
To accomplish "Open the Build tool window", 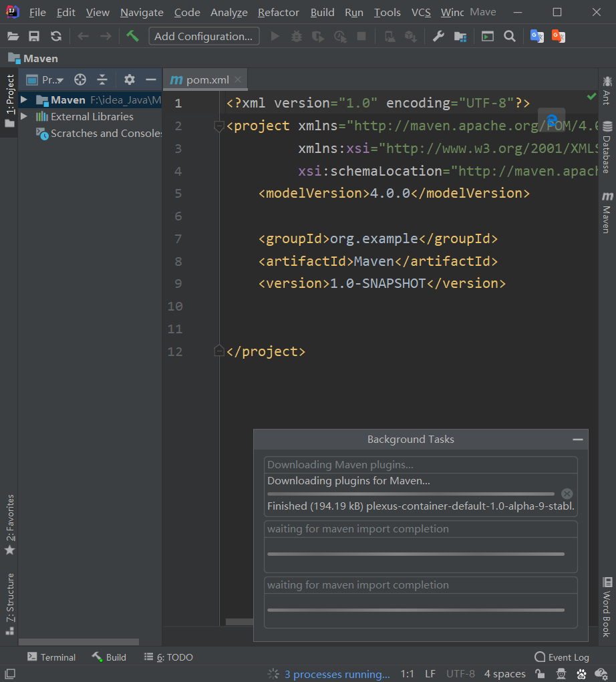I will [x=109, y=657].
